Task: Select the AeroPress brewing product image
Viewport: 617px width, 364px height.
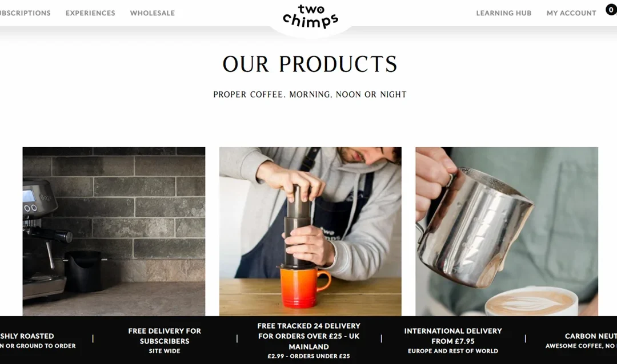Action: (x=310, y=232)
